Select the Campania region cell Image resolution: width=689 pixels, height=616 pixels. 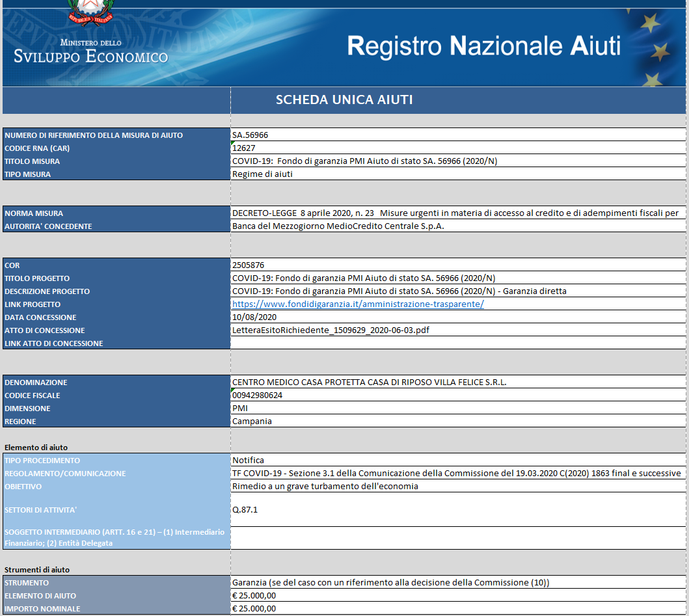(x=458, y=422)
